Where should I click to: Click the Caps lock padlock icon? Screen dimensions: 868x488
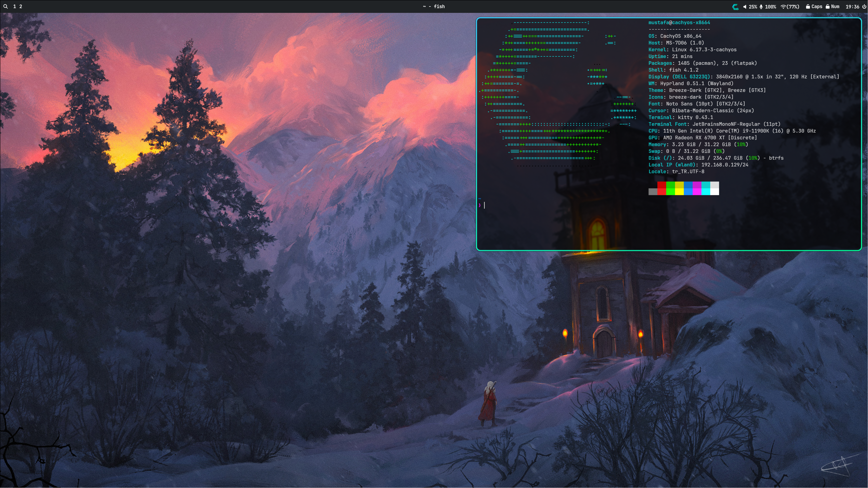(x=808, y=6)
